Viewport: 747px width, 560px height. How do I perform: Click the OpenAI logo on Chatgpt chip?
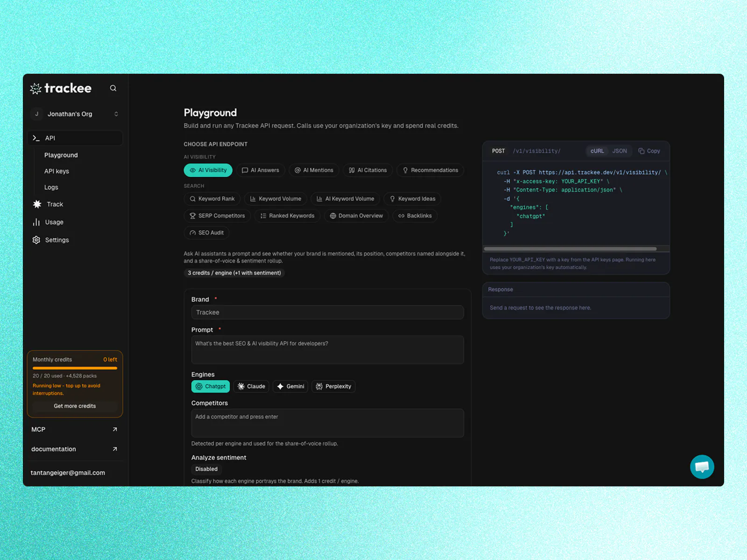pos(199,386)
